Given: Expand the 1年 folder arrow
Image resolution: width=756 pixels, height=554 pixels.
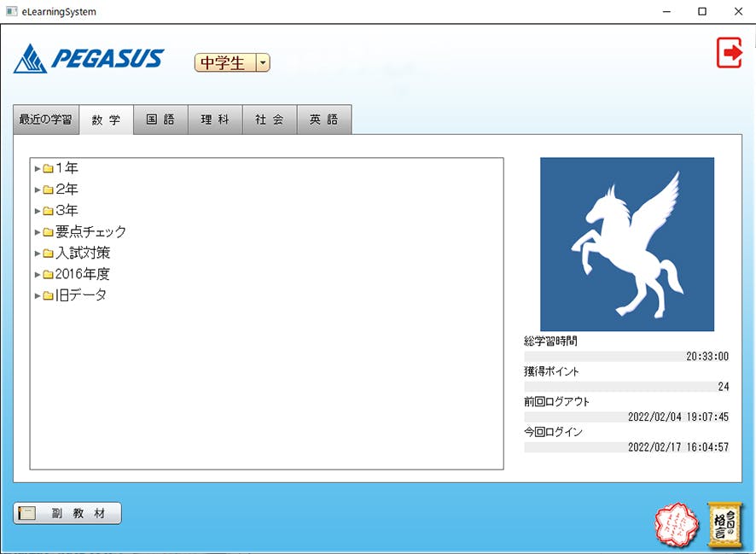Looking at the screenshot, I should click(x=38, y=168).
